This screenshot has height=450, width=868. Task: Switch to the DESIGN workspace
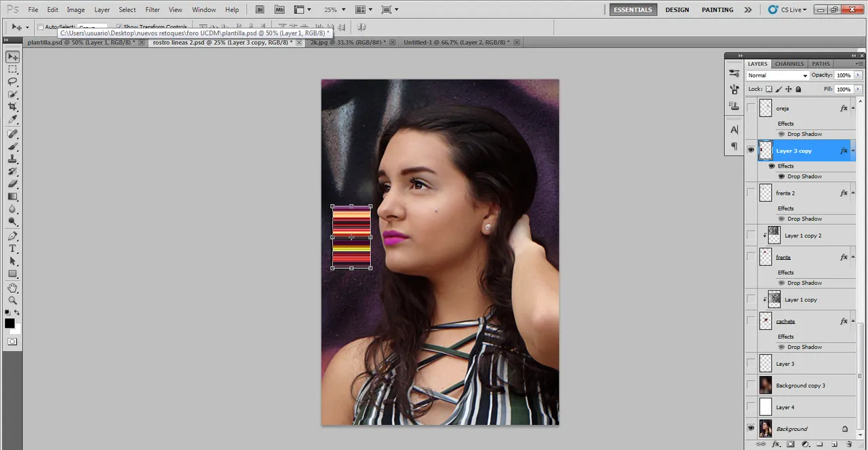677,10
